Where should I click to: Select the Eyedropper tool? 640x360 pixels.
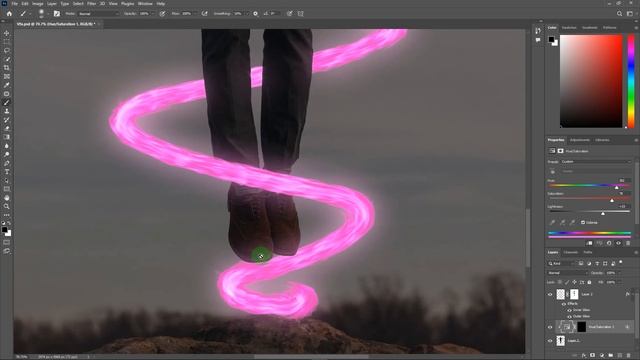click(x=7, y=85)
